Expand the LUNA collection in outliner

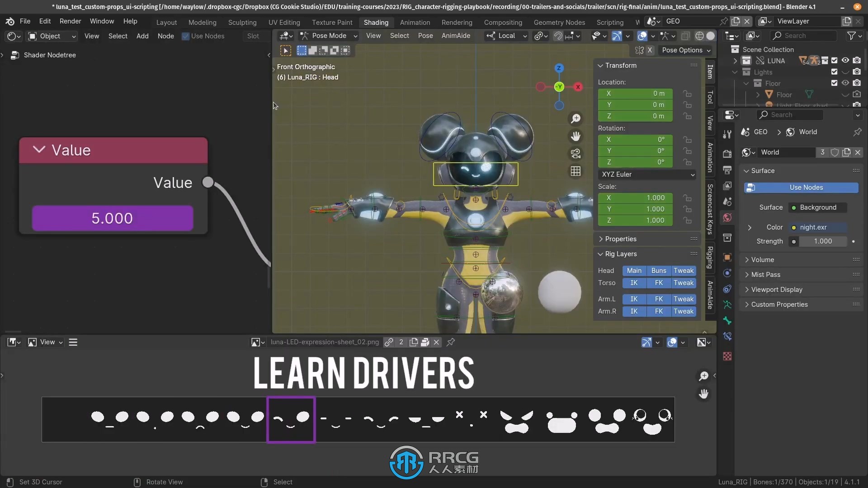tap(735, 61)
